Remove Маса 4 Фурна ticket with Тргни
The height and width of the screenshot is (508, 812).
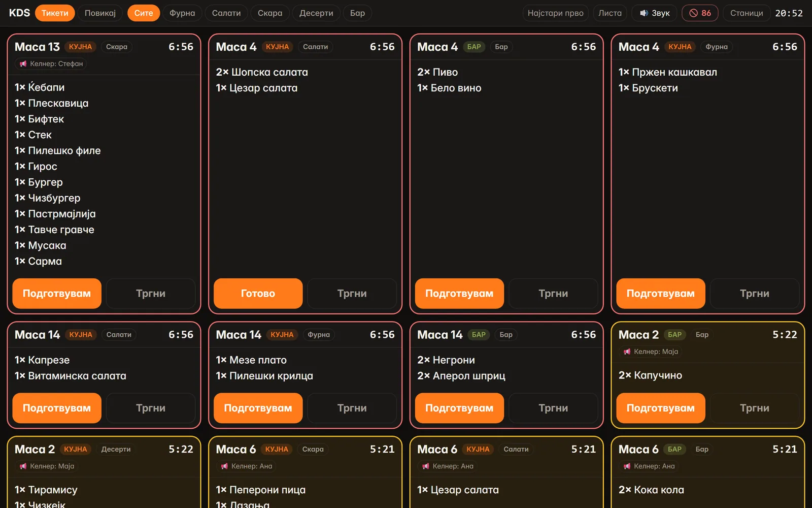click(755, 293)
